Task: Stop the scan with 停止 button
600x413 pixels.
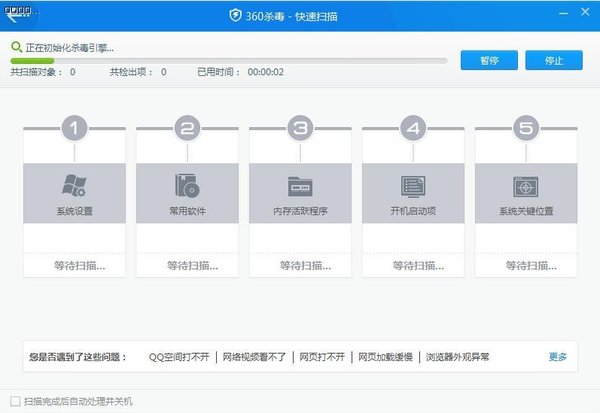Action: (x=554, y=60)
